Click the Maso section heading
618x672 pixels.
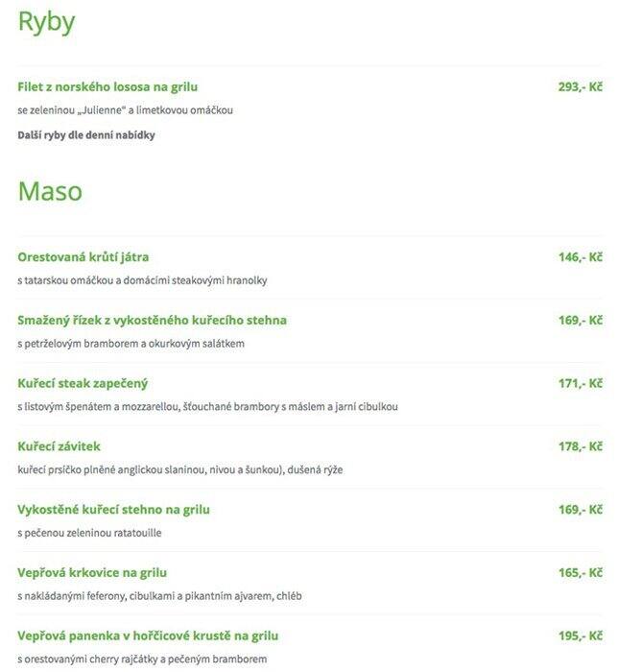[50, 191]
